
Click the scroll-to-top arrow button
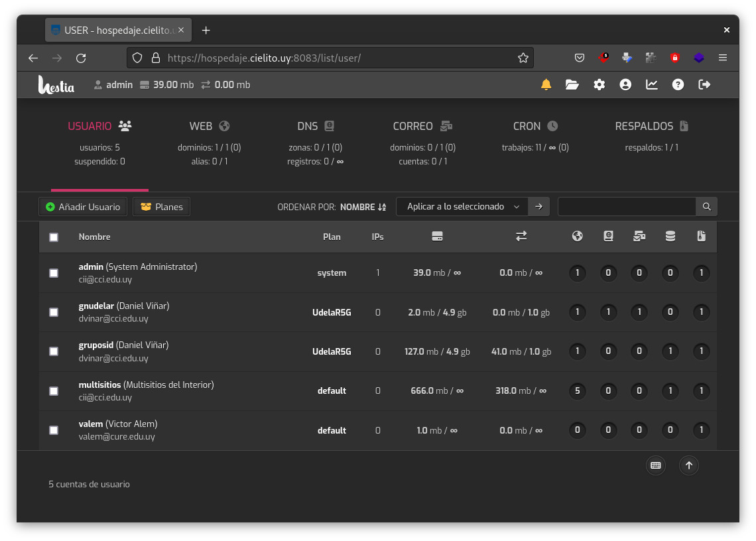[x=688, y=465]
